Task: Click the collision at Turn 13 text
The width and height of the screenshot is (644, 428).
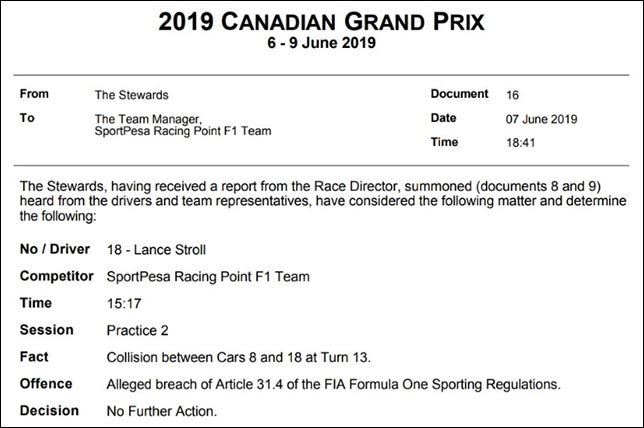Action: tap(232, 356)
